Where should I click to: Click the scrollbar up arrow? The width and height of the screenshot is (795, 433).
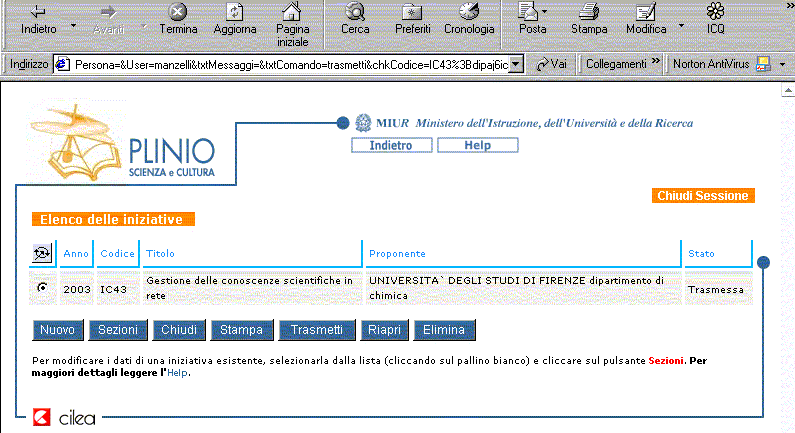point(788,90)
